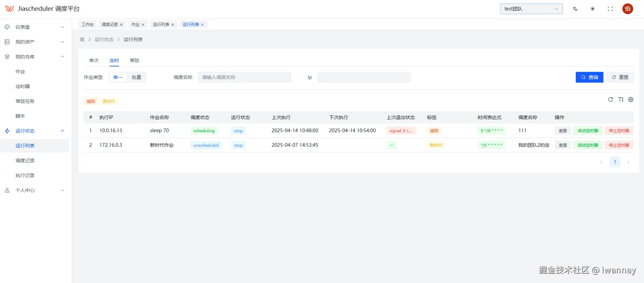
Task: Click the 0 */6 * * * * cron expression
Action: point(492,131)
